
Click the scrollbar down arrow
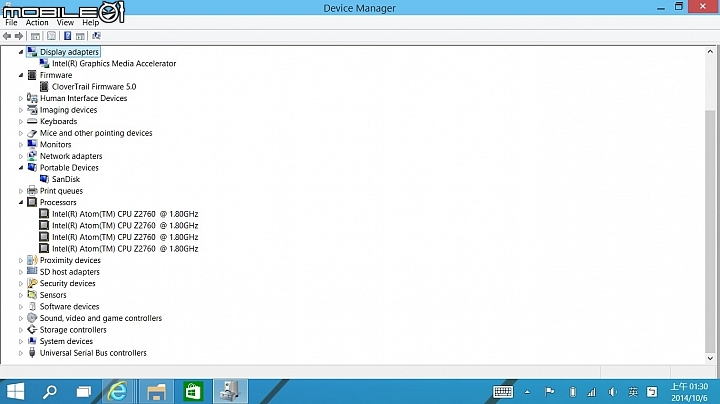(710, 358)
